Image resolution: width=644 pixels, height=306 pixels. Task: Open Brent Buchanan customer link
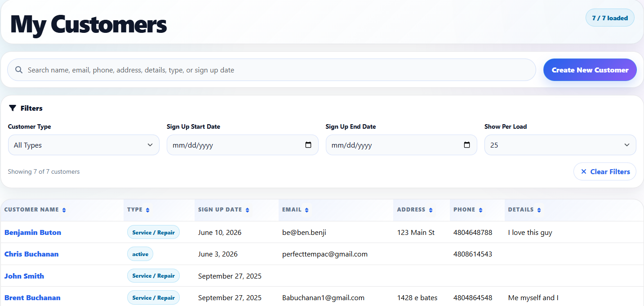(x=32, y=297)
